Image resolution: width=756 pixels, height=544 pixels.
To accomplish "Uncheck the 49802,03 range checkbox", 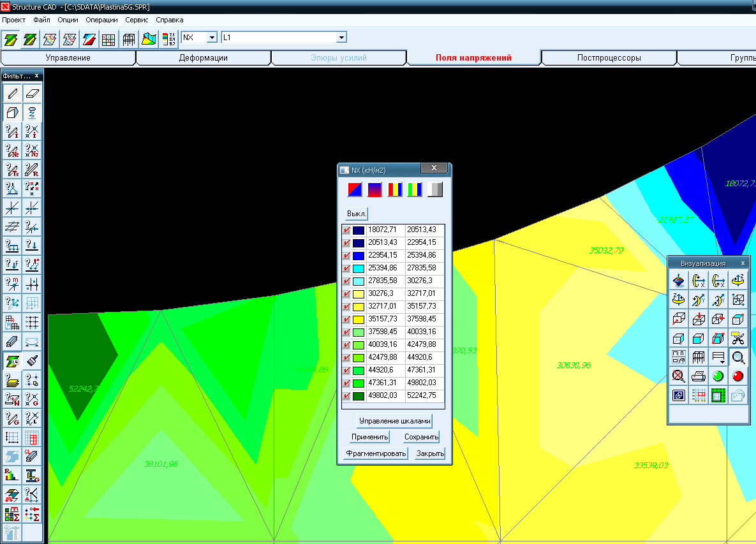I will pyautogui.click(x=346, y=395).
